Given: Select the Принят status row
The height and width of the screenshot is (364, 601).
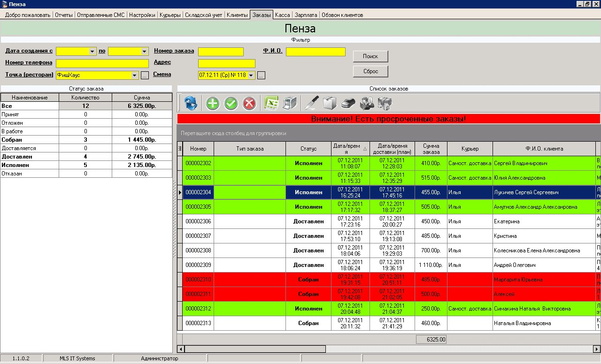Looking at the screenshot, I should [86, 114].
